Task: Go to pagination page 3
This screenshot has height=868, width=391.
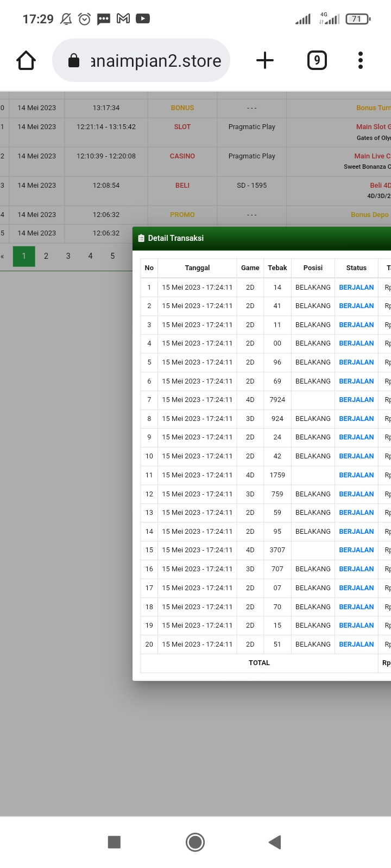Action: (x=68, y=256)
